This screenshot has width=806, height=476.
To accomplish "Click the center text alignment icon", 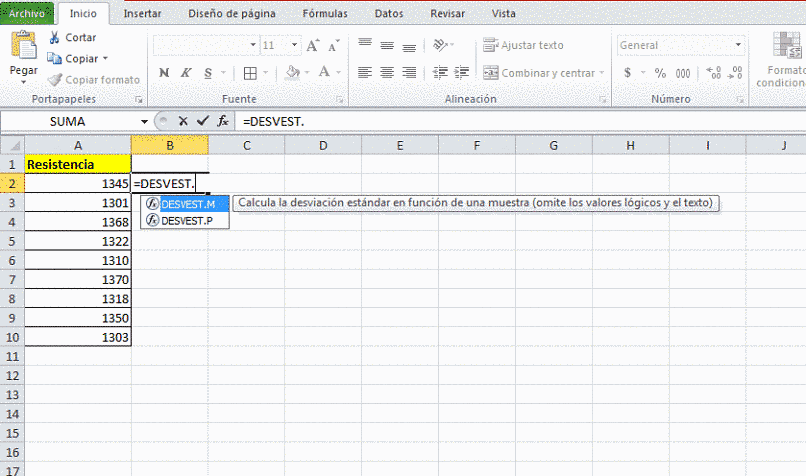I will tap(387, 72).
